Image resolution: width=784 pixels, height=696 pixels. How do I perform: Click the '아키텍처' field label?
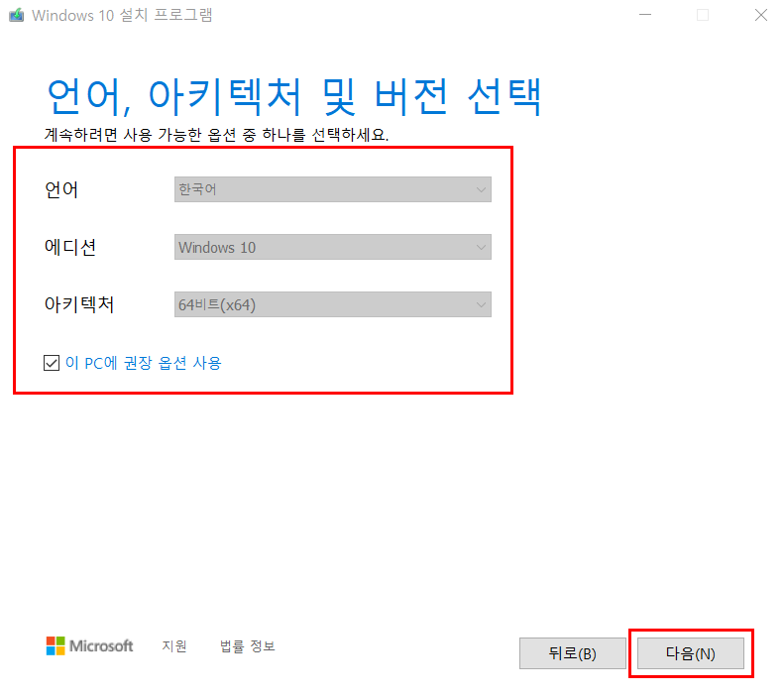coord(79,304)
